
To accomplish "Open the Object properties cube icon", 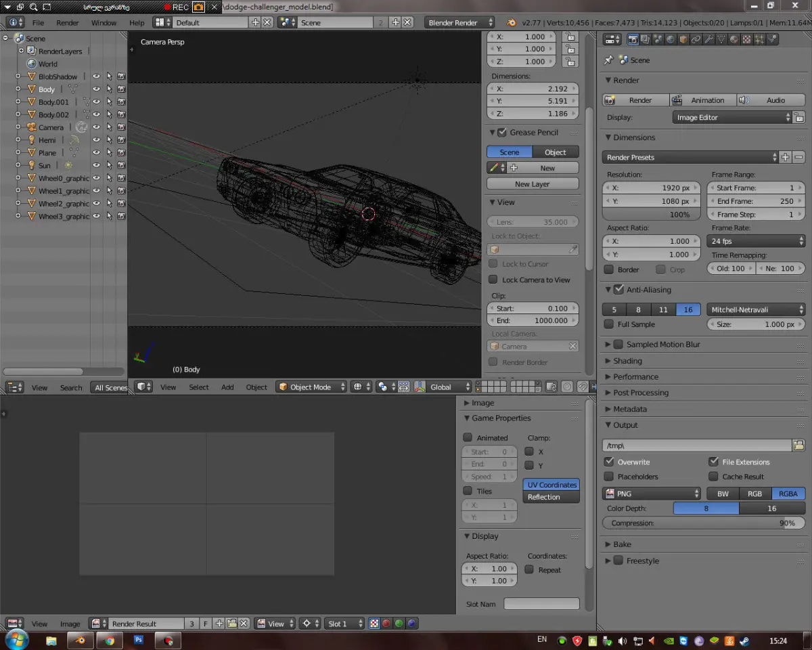I will 683,39.
